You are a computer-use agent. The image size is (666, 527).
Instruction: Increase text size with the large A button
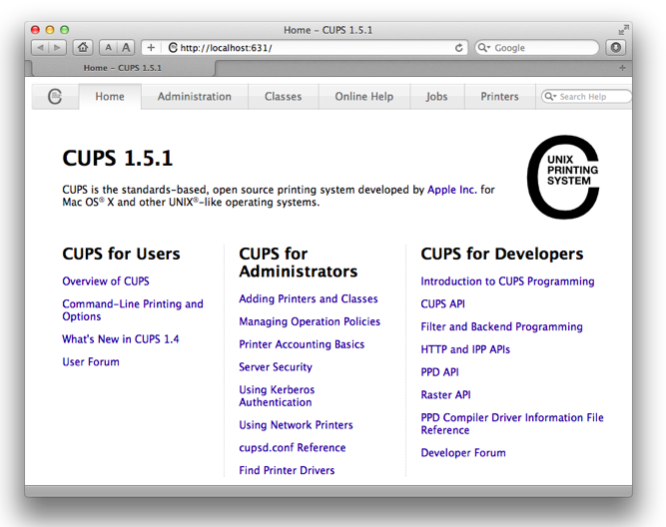click(126, 48)
